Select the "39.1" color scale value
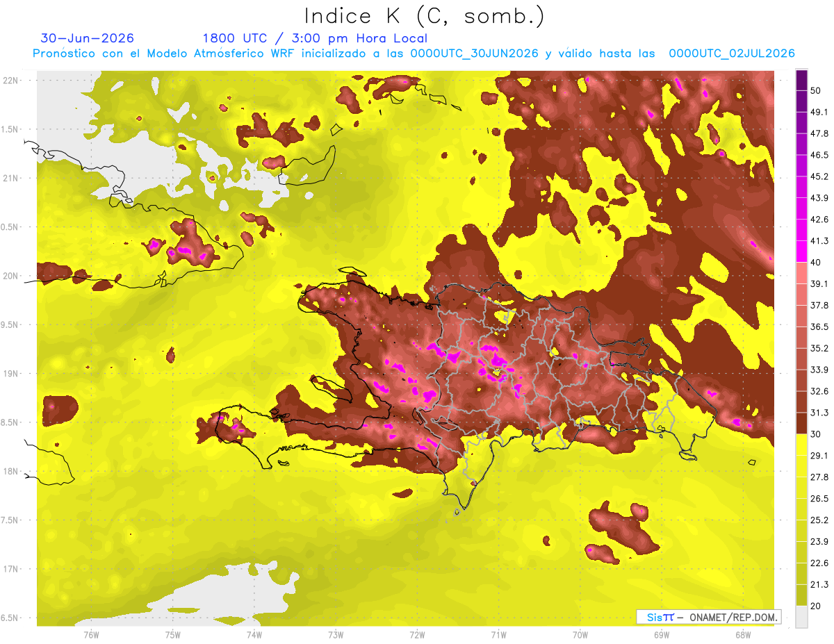This screenshot has width=834, height=644. pos(819,284)
